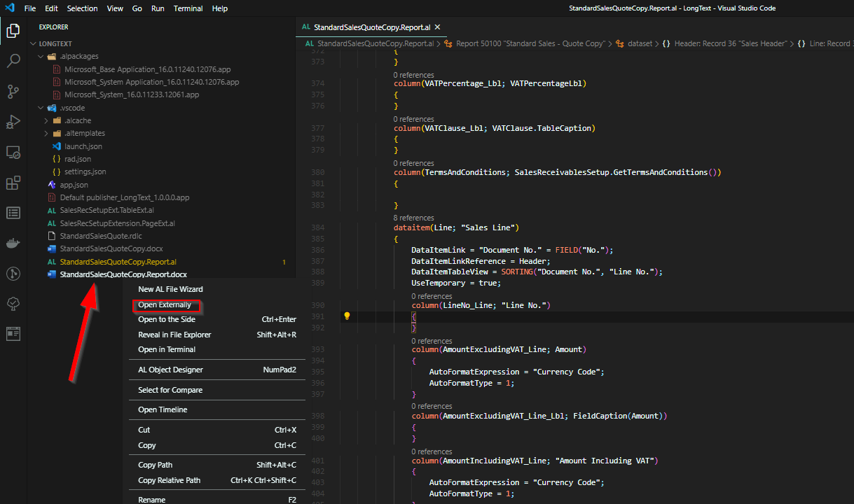This screenshot has height=504, width=854.
Task: Expand the .alcache folder
Action: coord(46,120)
